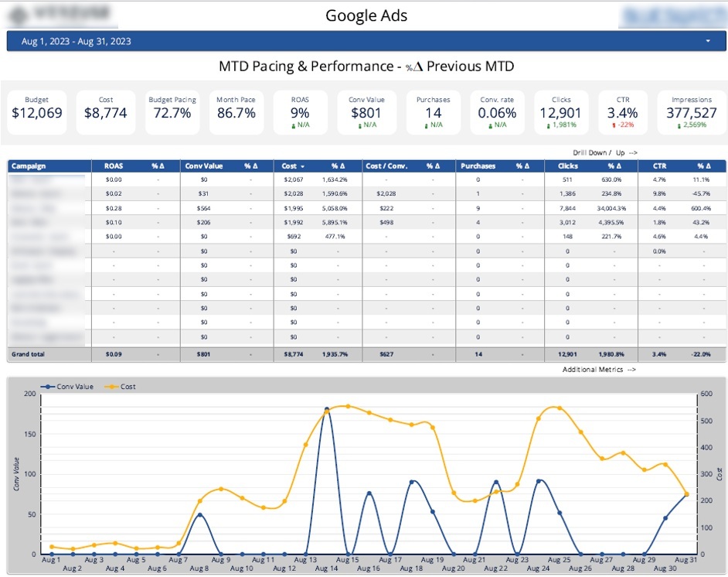Click the $2,067 cost cell
Screen dimensions: 728x577
click(x=294, y=179)
